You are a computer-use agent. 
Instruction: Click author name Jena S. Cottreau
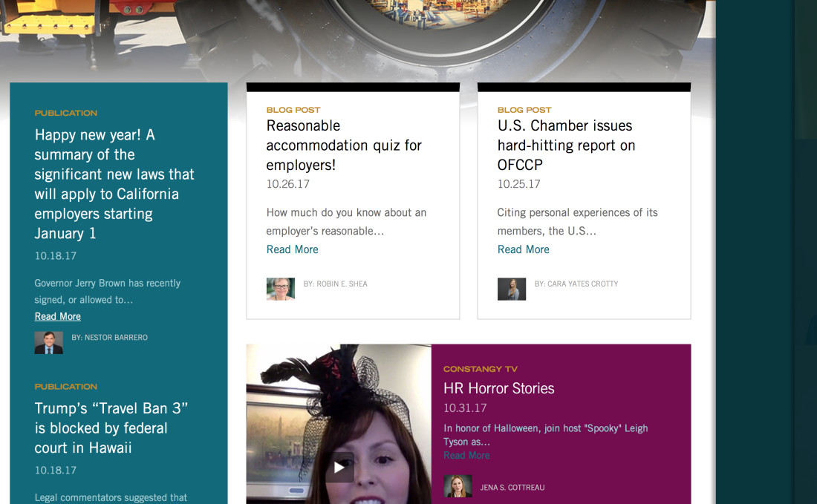tap(512, 488)
